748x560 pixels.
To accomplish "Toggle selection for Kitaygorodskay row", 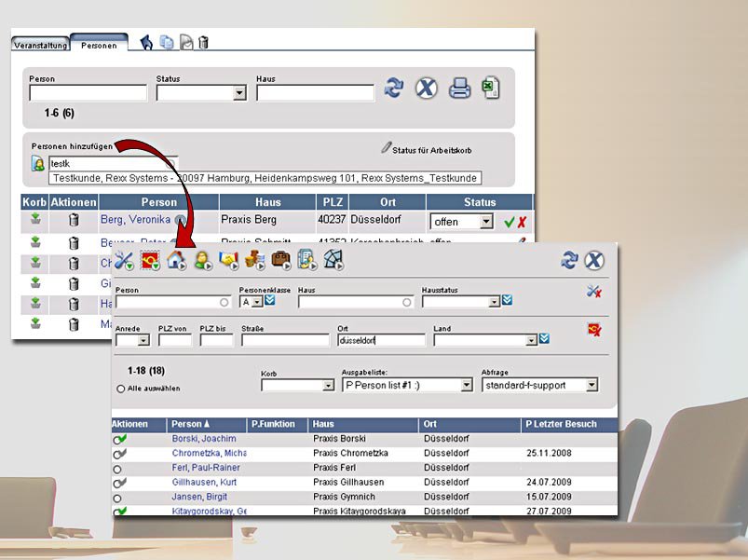I will [x=120, y=511].
